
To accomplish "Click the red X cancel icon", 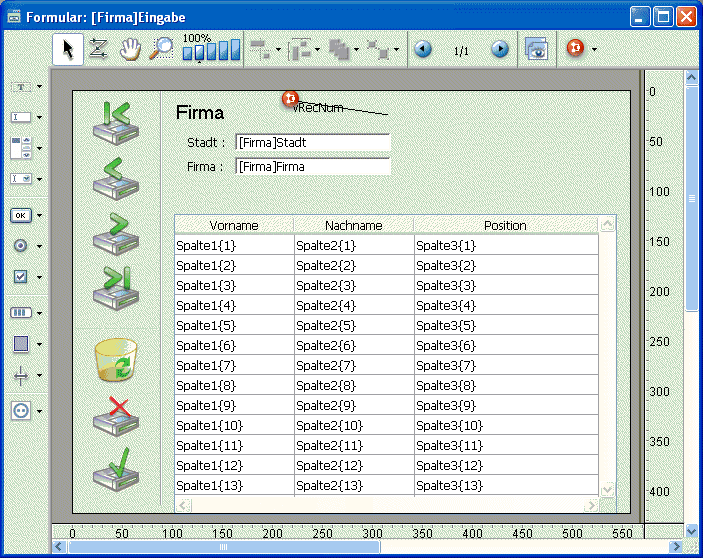I will pos(115,415).
